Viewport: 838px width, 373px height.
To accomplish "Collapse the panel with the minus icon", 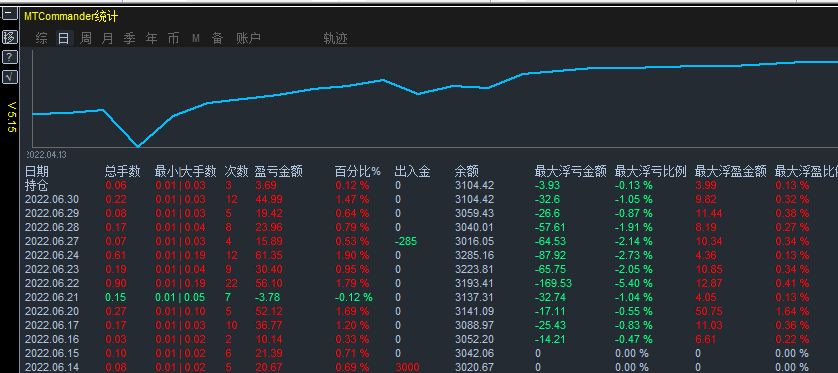I will pyautogui.click(x=10, y=14).
